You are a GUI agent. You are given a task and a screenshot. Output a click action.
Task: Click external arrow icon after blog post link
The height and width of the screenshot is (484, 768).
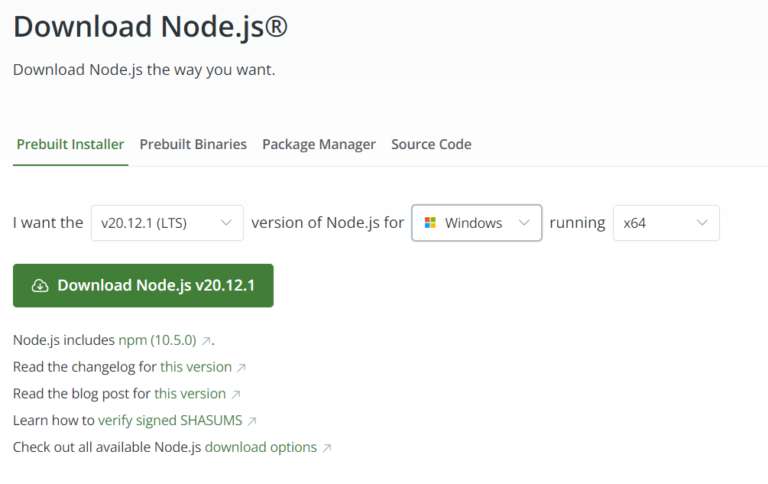(x=236, y=394)
